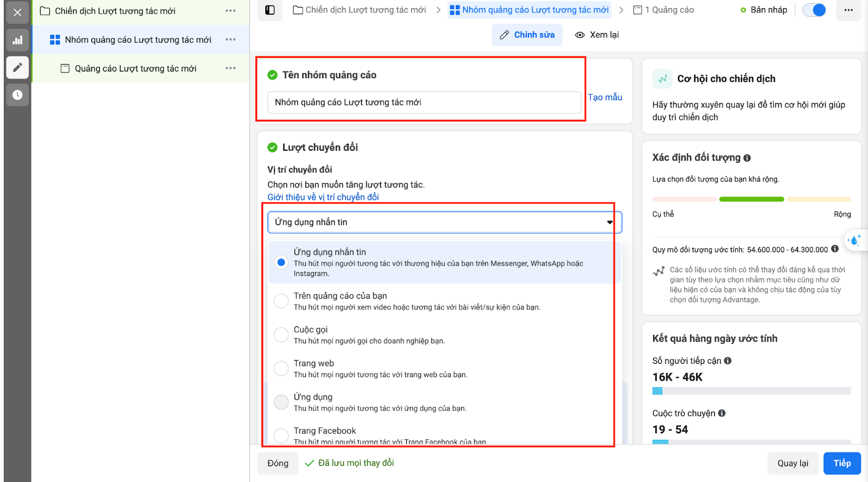Open the Giới thiệu về vị trí chuyển đổi link
This screenshot has height=482, width=868.
(323, 197)
